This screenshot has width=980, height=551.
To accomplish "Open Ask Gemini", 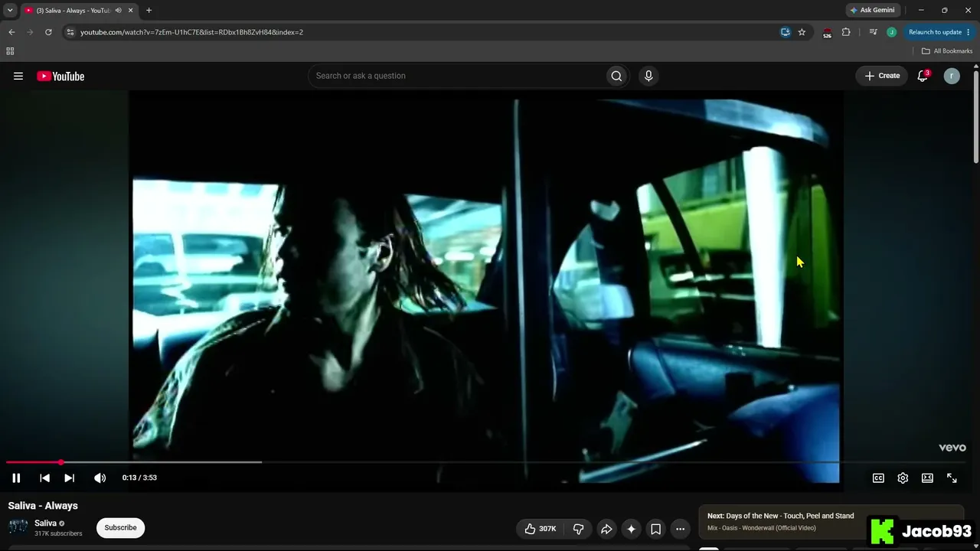I will (x=872, y=10).
